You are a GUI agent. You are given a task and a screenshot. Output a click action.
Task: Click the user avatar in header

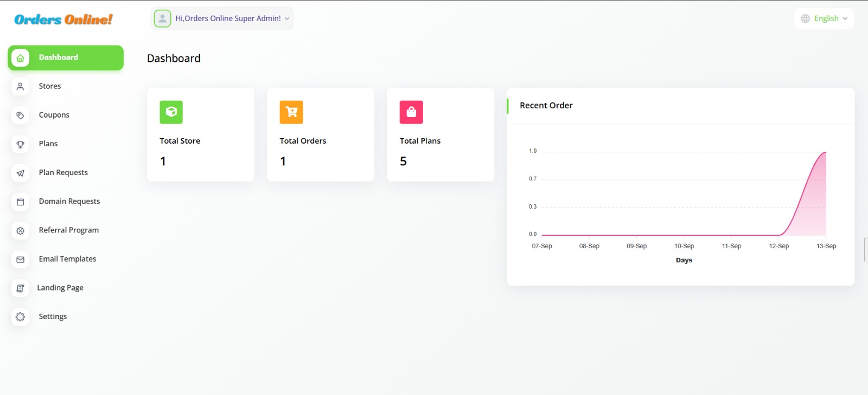(x=162, y=18)
